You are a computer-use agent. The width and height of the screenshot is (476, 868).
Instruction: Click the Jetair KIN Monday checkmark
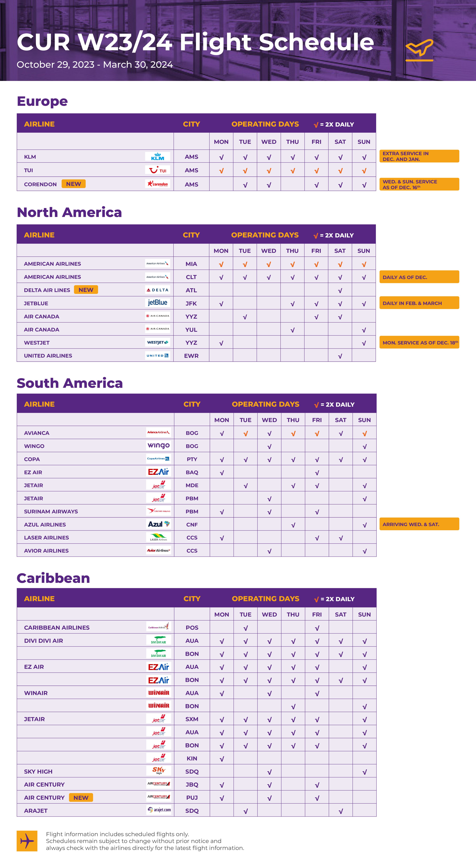(222, 759)
